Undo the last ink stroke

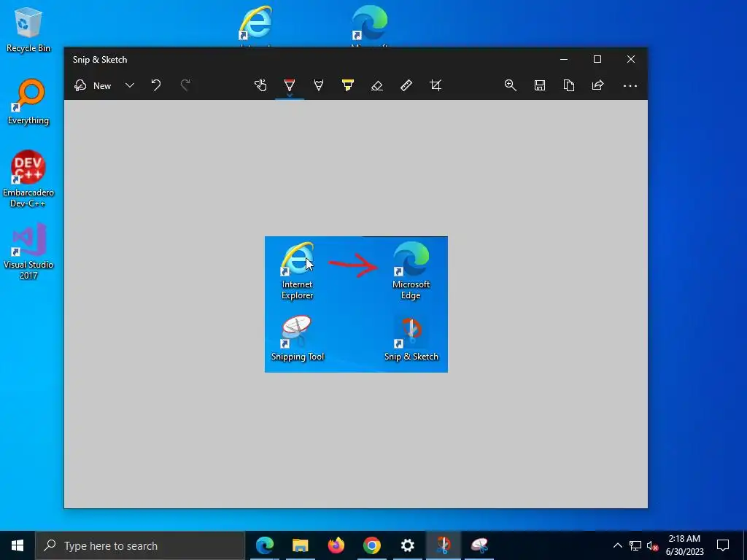[156, 86]
